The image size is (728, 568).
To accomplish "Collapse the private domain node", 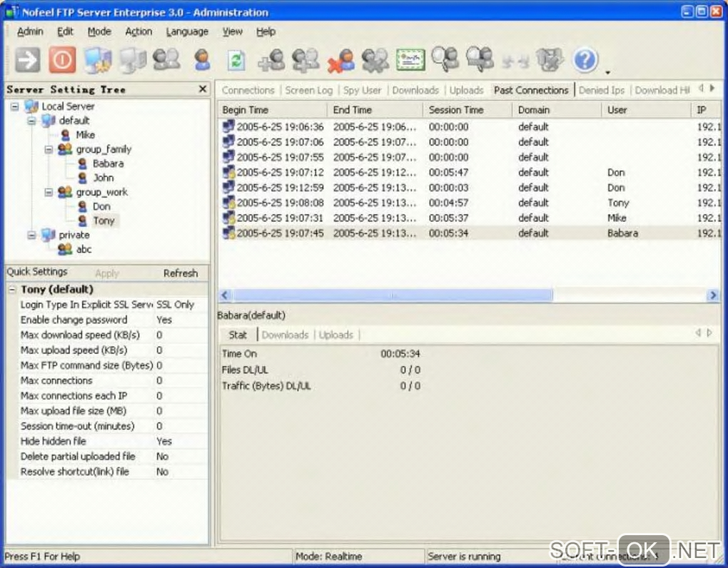I will (31, 235).
